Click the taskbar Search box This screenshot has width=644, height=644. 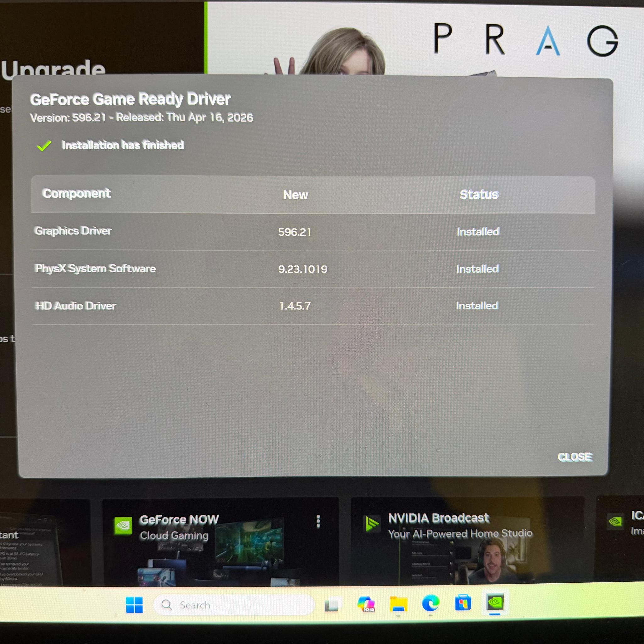[234, 605]
